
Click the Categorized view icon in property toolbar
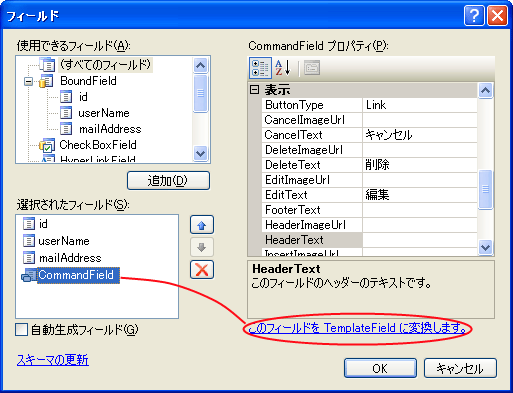[x=260, y=68]
